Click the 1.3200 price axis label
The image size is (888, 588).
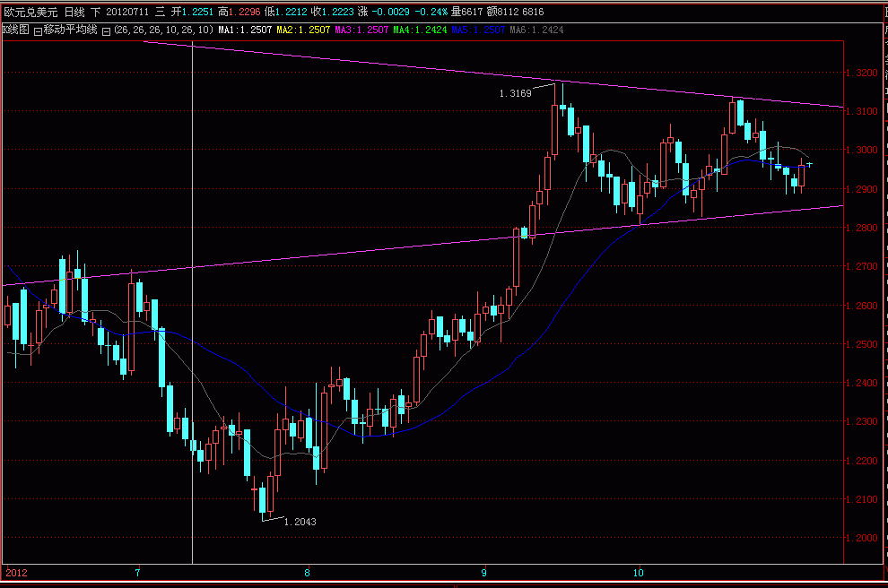click(862, 73)
